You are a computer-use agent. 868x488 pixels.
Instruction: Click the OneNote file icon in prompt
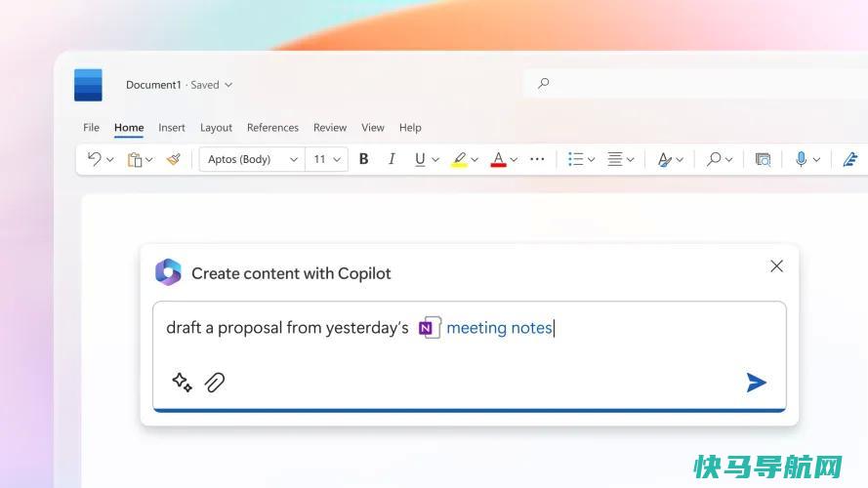click(430, 328)
